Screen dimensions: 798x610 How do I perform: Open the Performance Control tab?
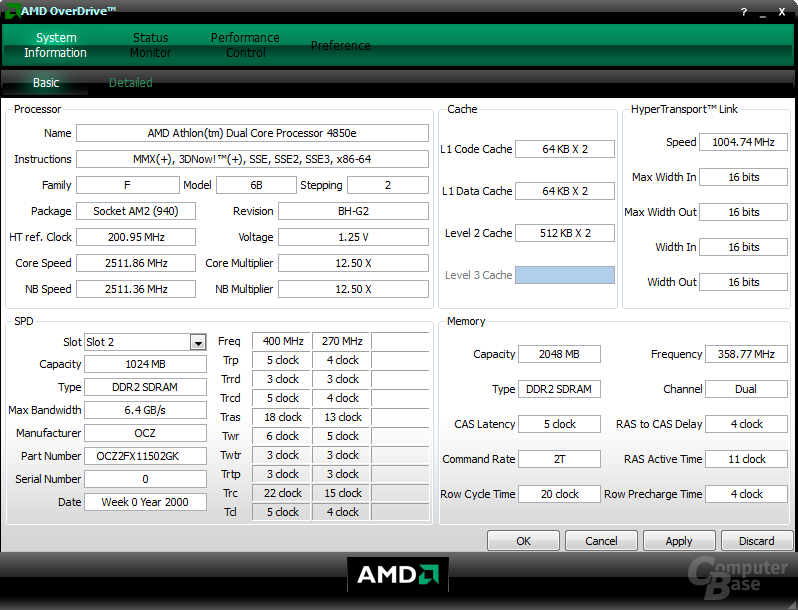point(245,45)
